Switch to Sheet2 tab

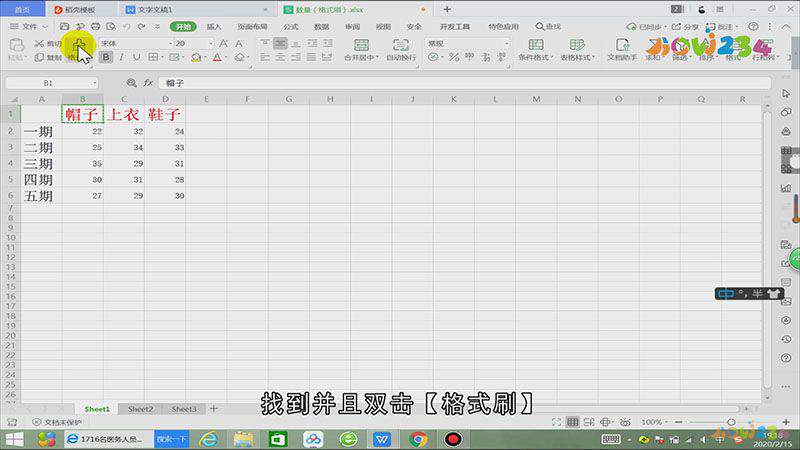(x=140, y=409)
